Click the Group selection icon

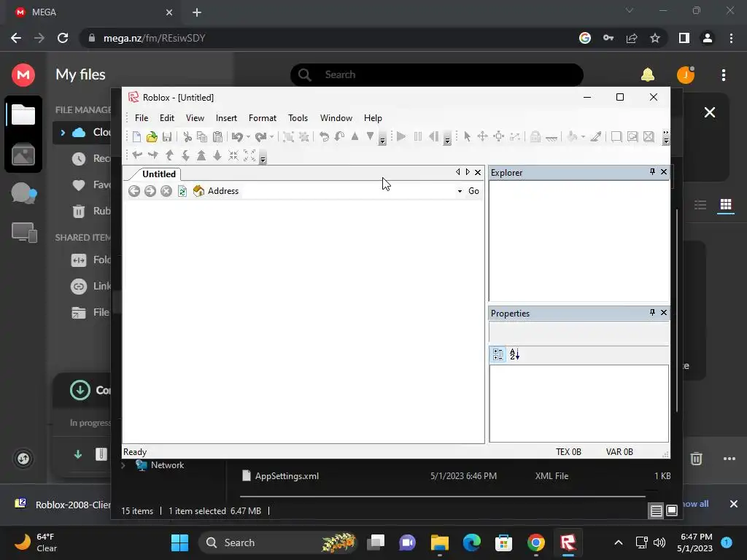tap(288, 137)
